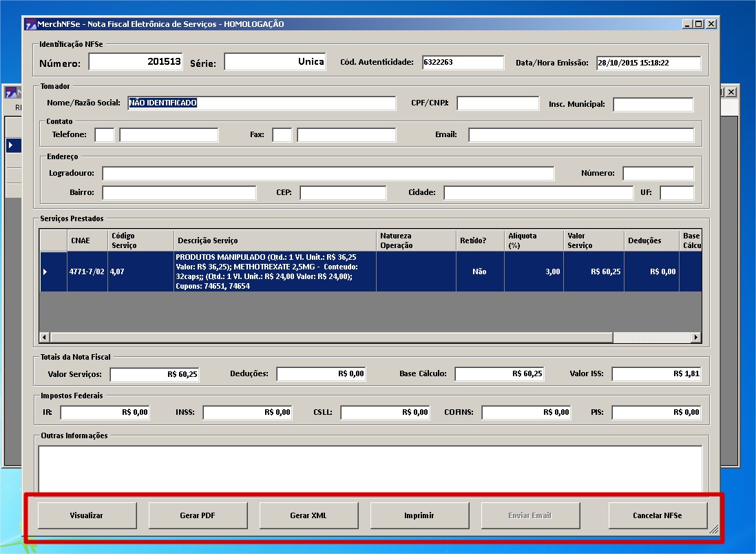756x554 pixels.
Task: Focus the Nome/Razão Social field
Action: click(x=262, y=103)
